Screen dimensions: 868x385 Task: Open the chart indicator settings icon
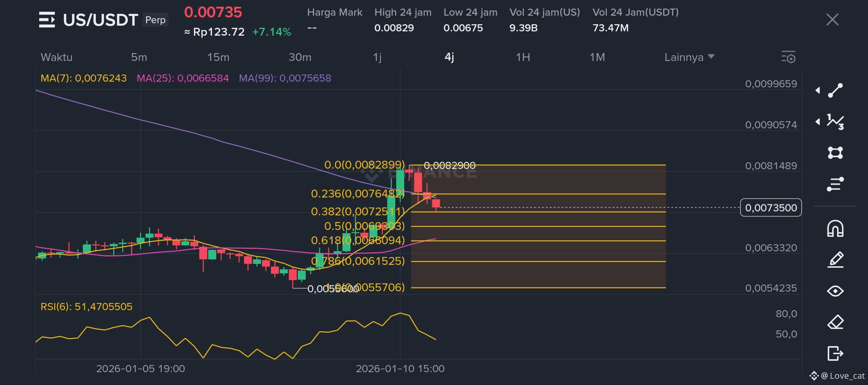tap(788, 57)
